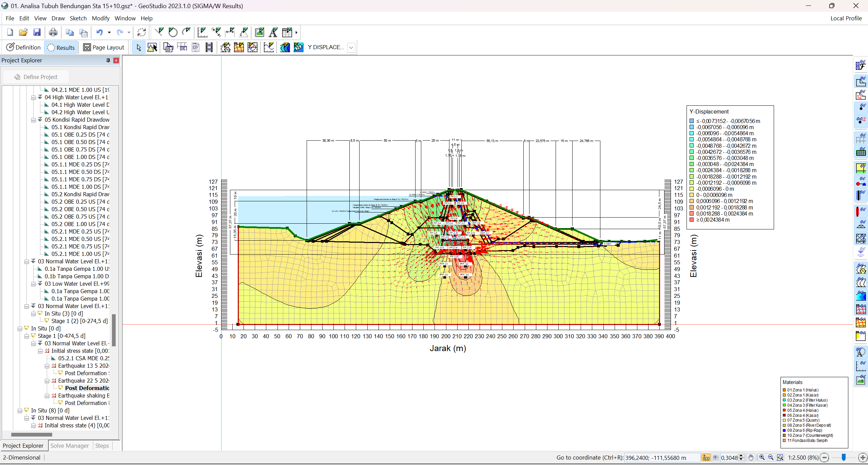Click the Draw Graph icon
This screenshot has height=466, width=868.
tap(269, 47)
